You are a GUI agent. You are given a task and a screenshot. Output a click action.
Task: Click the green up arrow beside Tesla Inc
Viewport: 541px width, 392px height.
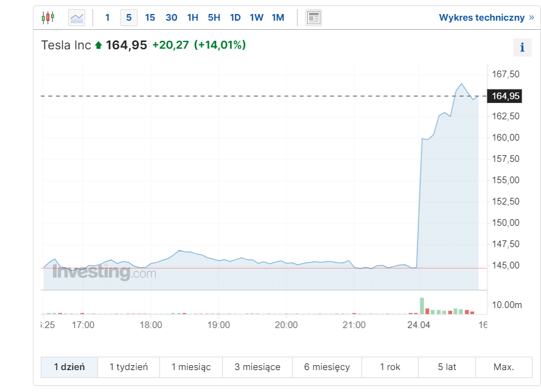(99, 45)
